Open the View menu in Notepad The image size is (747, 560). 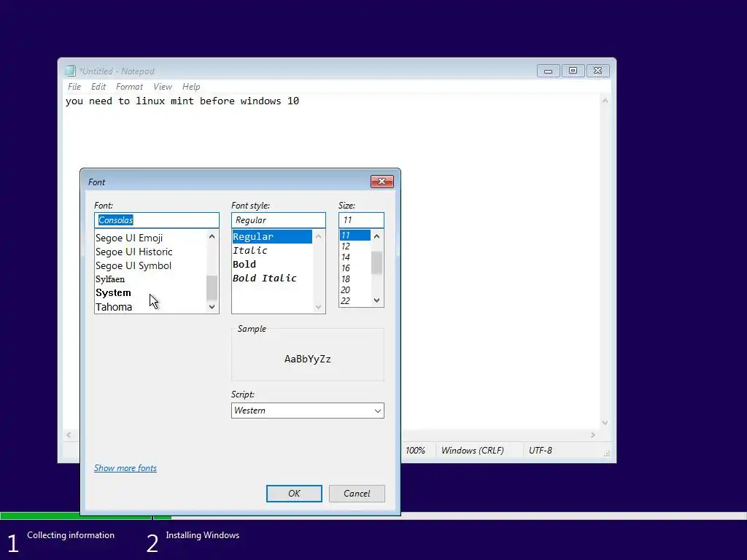point(163,87)
